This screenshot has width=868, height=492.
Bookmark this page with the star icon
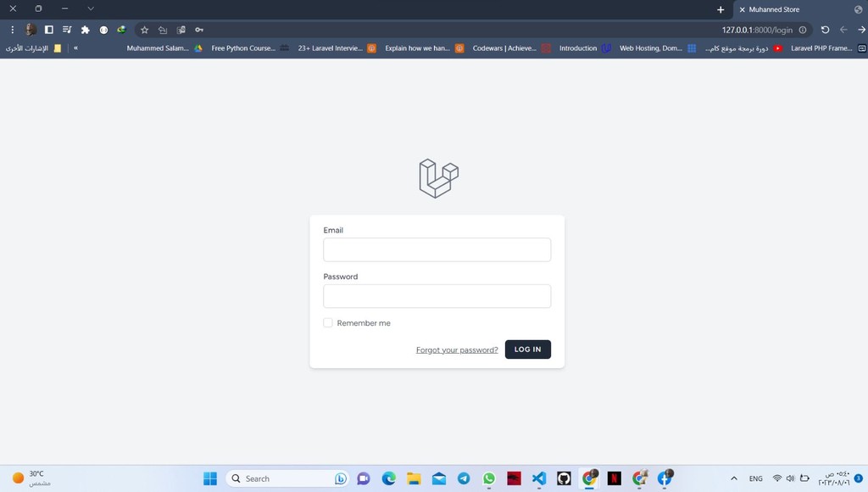point(144,30)
